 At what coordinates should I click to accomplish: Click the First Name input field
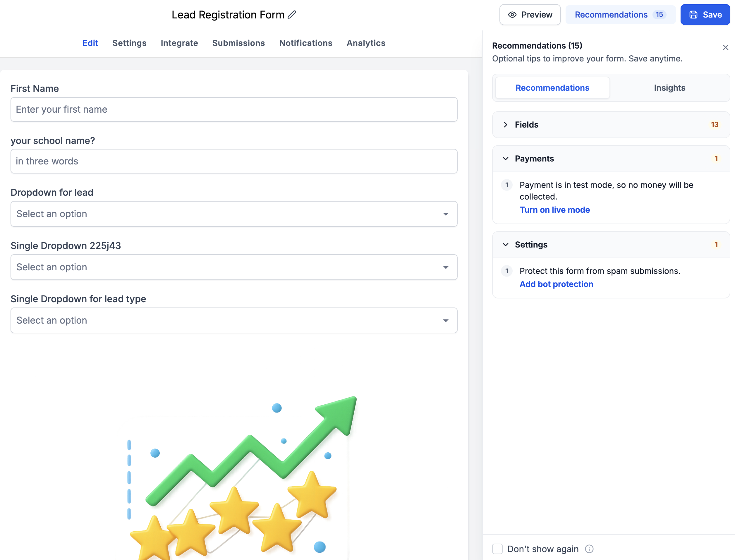(x=234, y=110)
